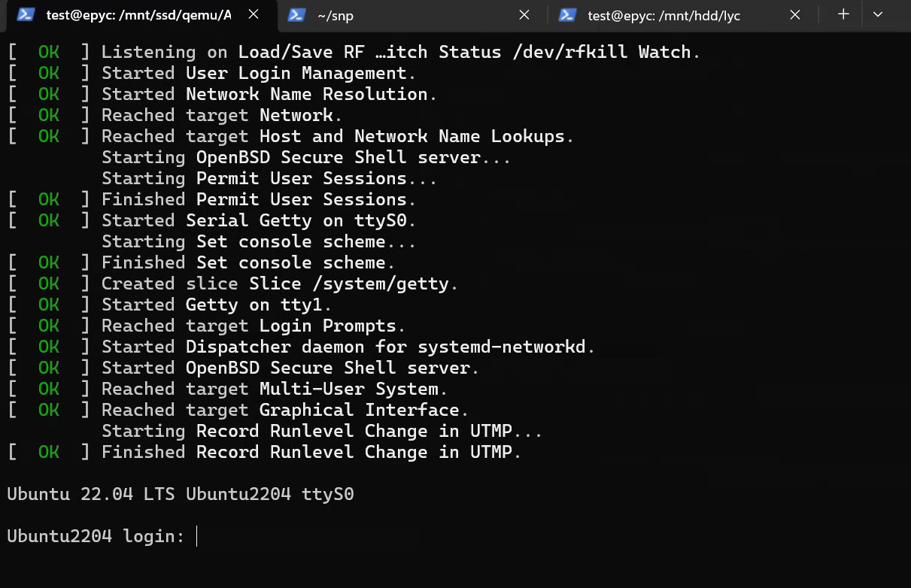Click the terminal icon on the ~/snp tab

[x=297, y=14]
